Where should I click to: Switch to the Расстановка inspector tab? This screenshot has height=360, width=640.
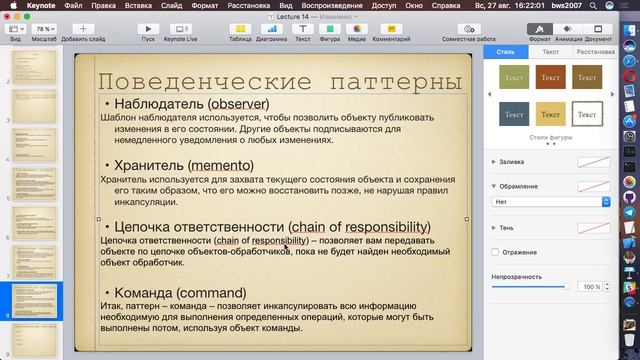coord(595,52)
